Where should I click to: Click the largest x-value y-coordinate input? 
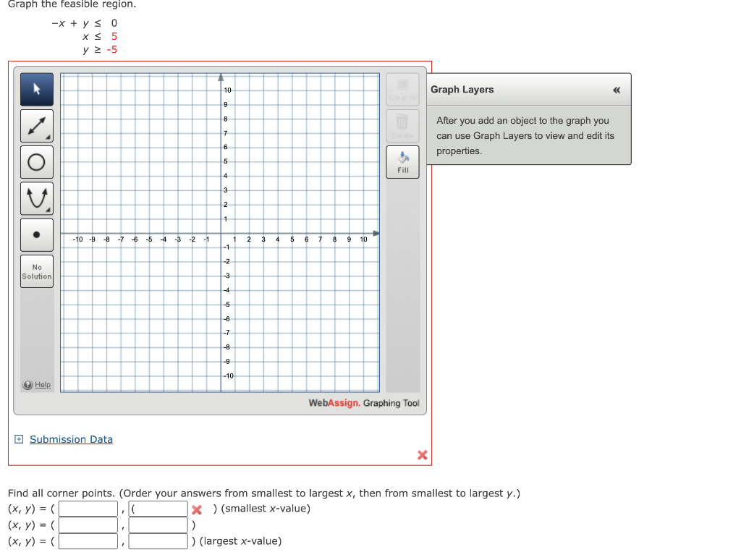coord(158,540)
